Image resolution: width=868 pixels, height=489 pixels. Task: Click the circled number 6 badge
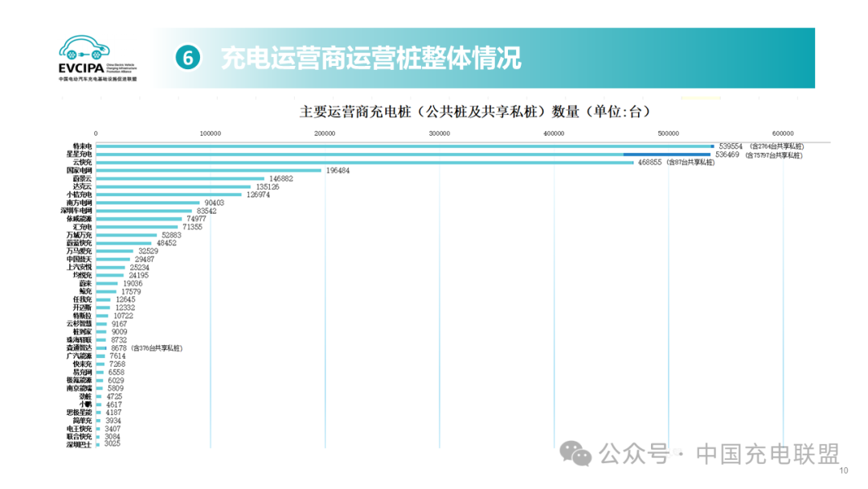(x=188, y=59)
